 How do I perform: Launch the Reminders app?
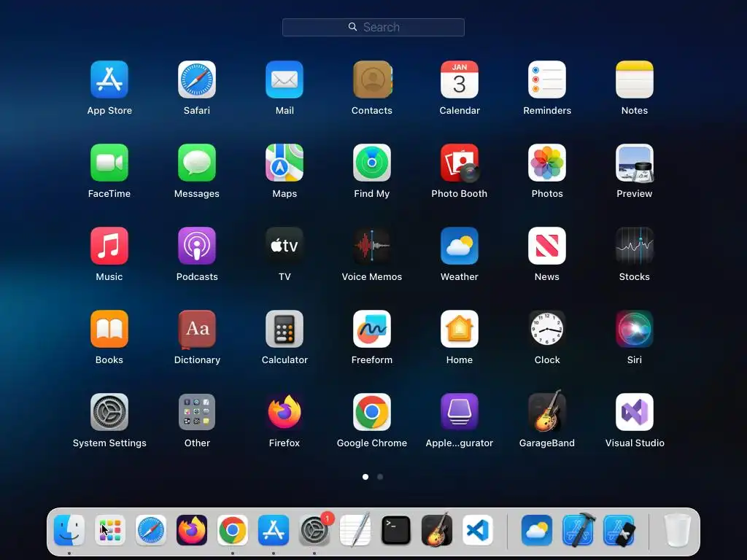[547, 79]
